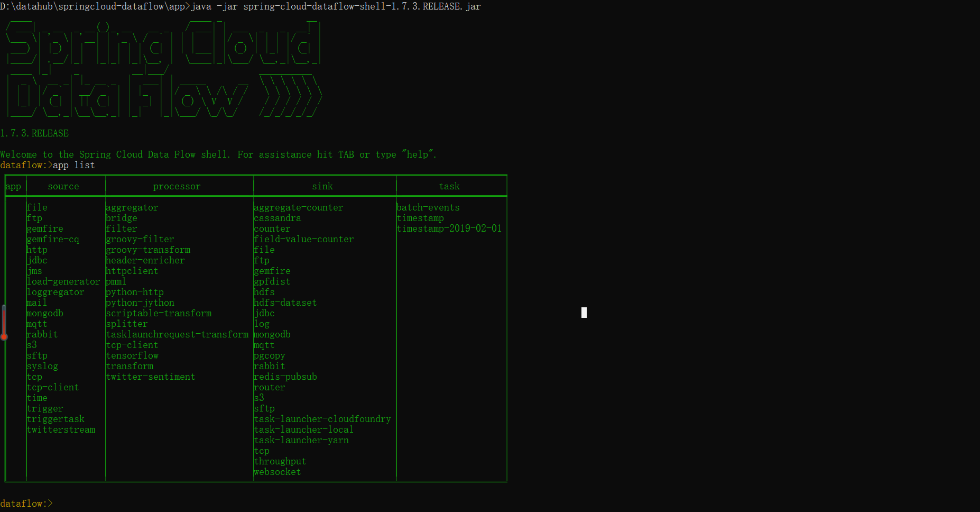
Task: Select 'throughput' sink entry
Action: click(280, 461)
